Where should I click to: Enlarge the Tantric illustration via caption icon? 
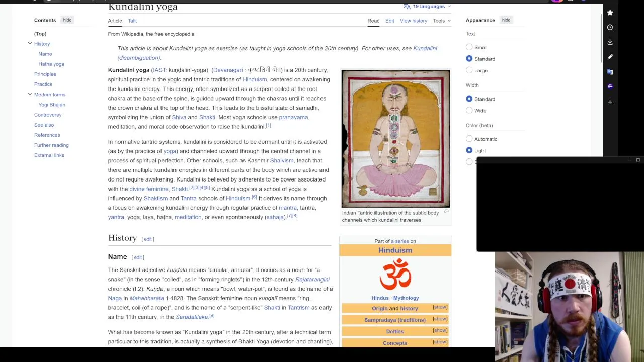pos(446,212)
